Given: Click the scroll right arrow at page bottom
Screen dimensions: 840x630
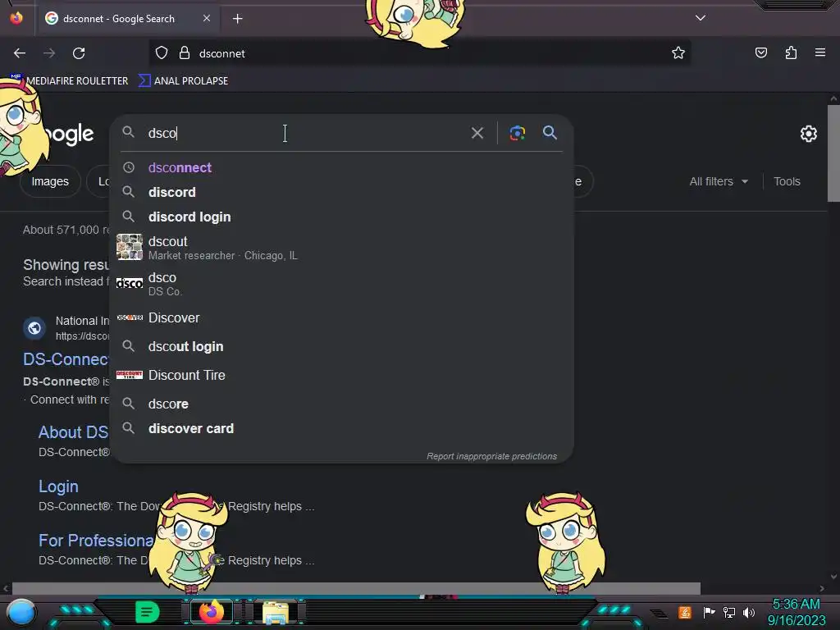Looking at the screenshot, I should pos(822,588).
